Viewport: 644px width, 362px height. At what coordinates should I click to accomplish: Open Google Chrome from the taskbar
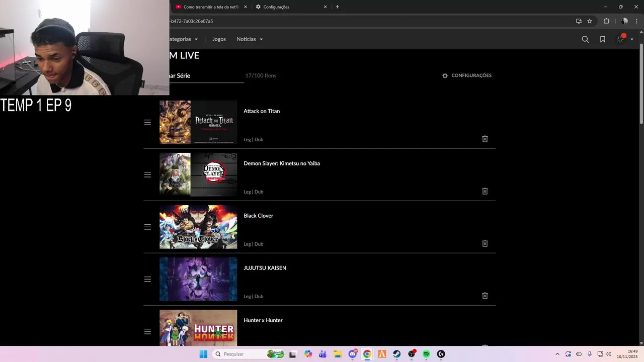[x=367, y=354]
